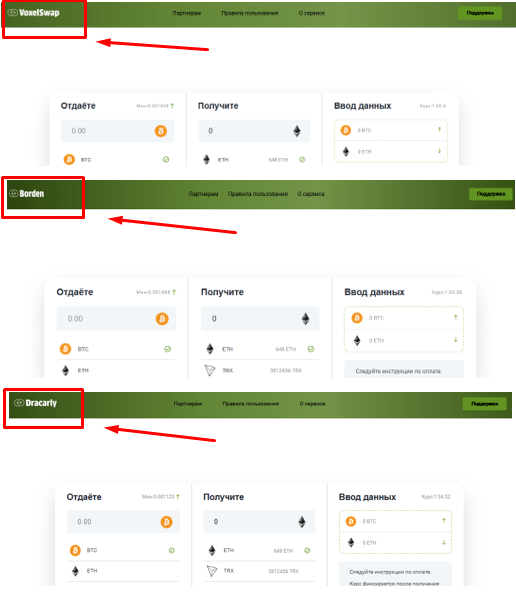
Task: Click the Dracarly logo in header
Action: pos(35,403)
